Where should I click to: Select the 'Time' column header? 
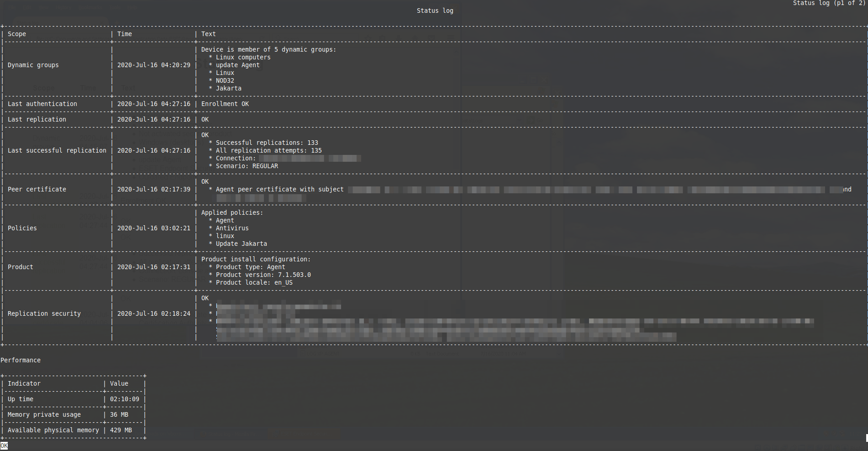pos(124,34)
